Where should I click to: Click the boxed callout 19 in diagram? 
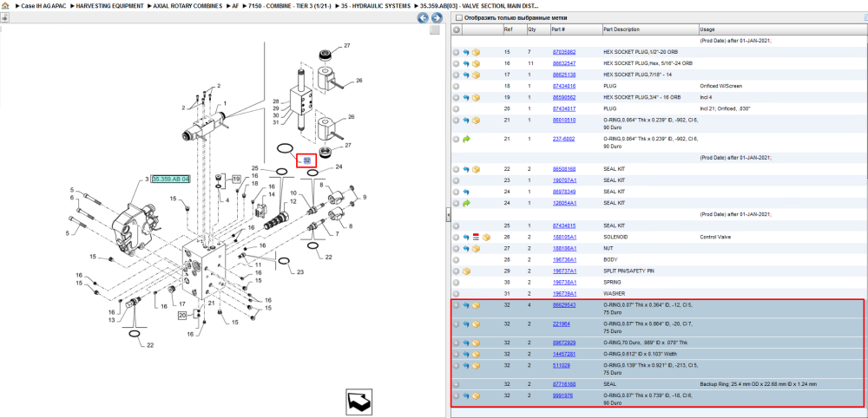click(236, 180)
